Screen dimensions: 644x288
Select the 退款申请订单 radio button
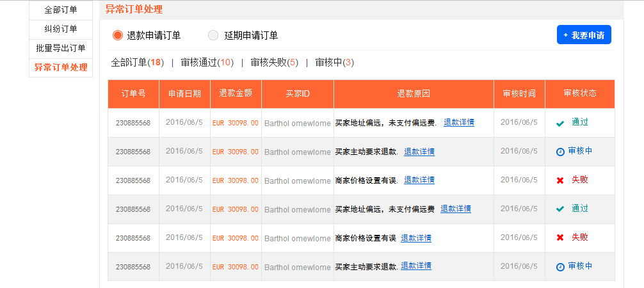click(118, 35)
